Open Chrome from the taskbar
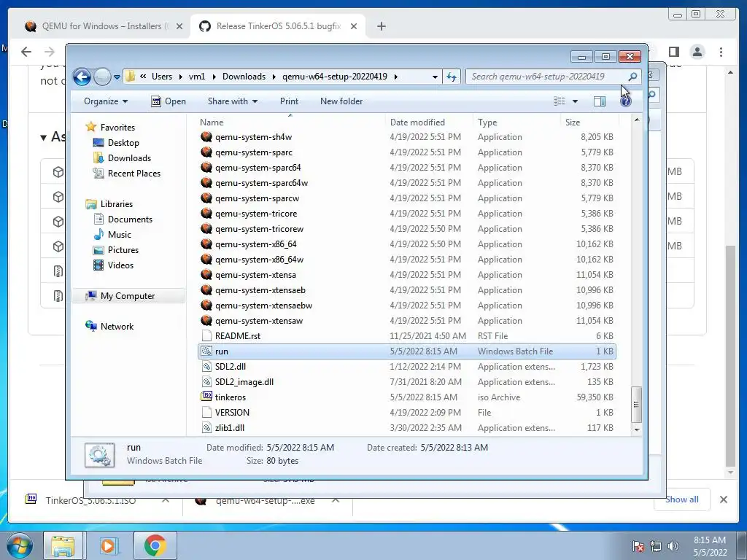Screen dimensions: 747x560 coord(155,545)
